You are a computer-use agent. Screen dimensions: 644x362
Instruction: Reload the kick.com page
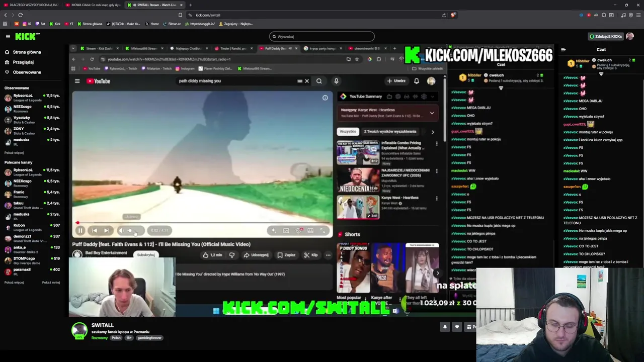point(20,15)
